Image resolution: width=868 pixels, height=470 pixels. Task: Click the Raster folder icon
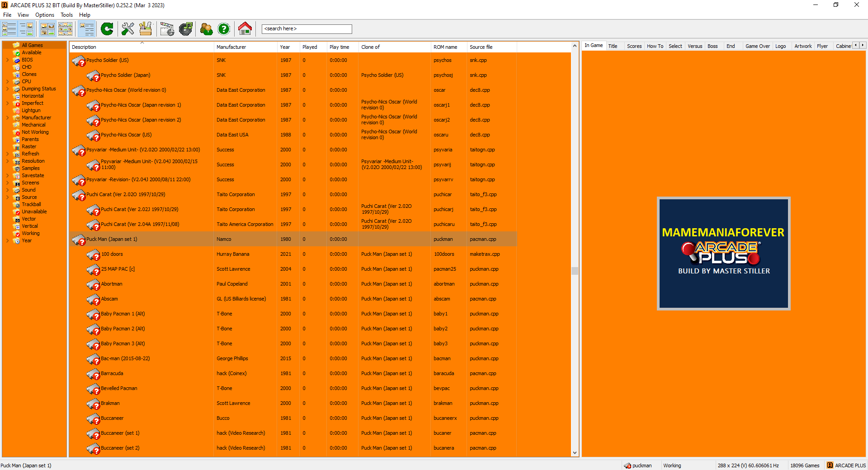coord(17,146)
